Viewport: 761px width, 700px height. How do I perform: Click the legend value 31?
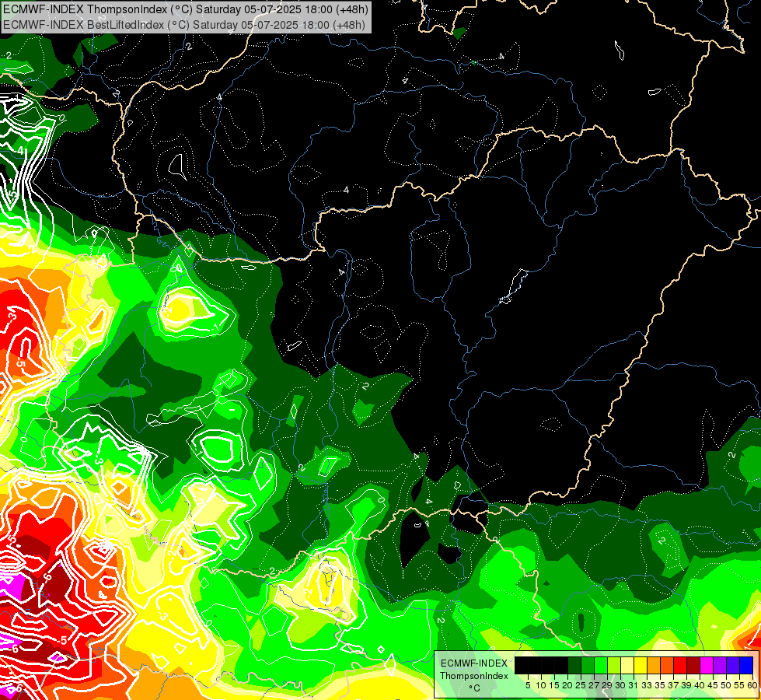[x=634, y=685]
